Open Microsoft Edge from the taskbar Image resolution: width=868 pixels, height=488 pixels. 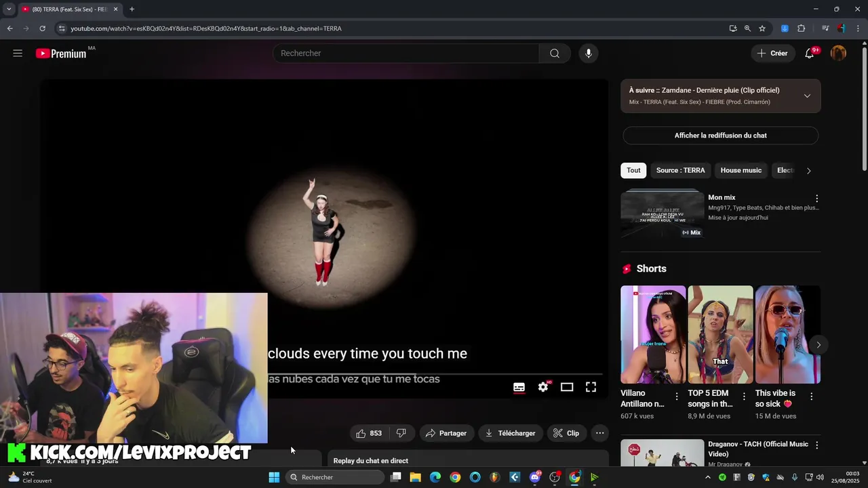[x=435, y=477]
